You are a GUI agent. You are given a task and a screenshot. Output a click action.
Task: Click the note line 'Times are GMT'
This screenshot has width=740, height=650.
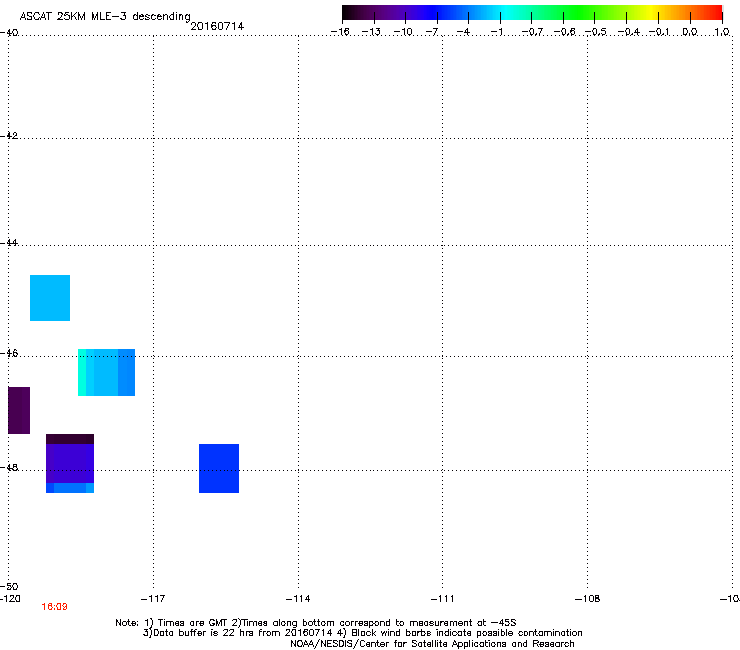[x=192, y=623]
